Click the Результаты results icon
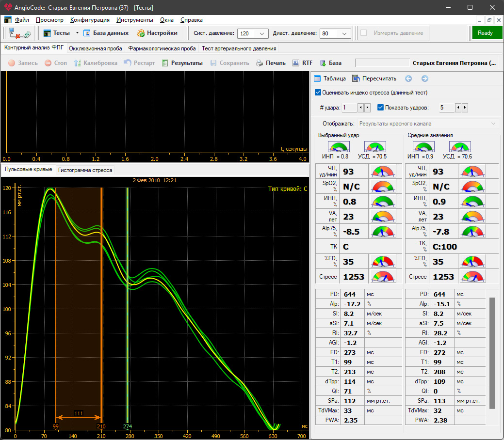The height and width of the screenshot is (440, 504). pos(165,63)
